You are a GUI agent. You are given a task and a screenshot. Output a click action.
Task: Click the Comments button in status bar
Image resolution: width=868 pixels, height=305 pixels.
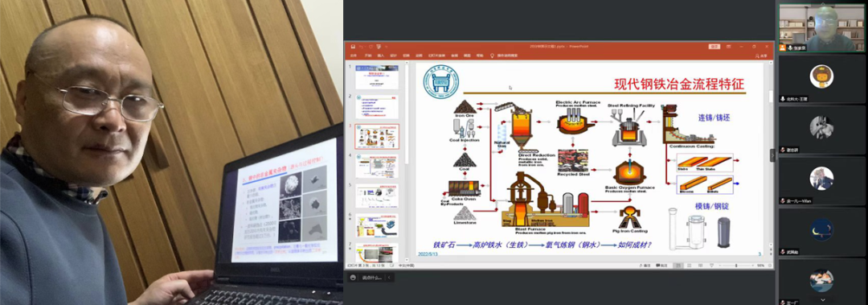(x=662, y=265)
